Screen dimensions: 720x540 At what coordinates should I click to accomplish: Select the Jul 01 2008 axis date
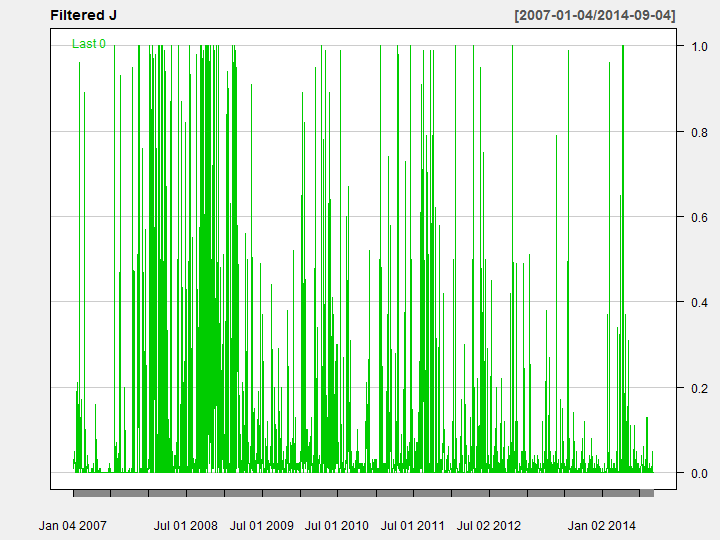(x=186, y=525)
